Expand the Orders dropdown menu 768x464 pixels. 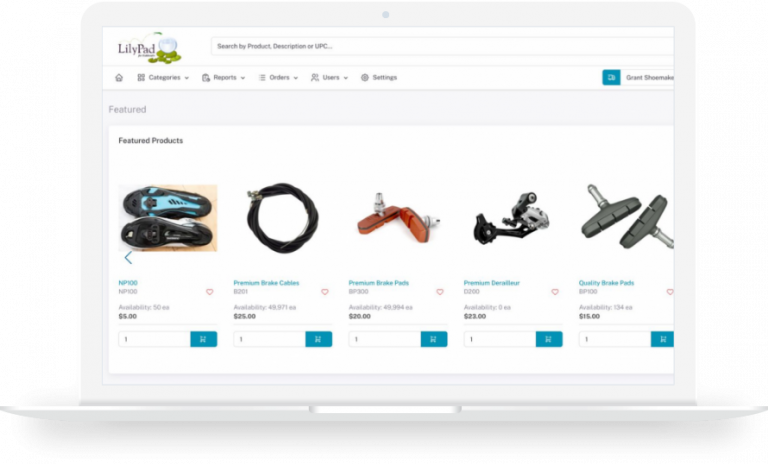click(x=278, y=77)
